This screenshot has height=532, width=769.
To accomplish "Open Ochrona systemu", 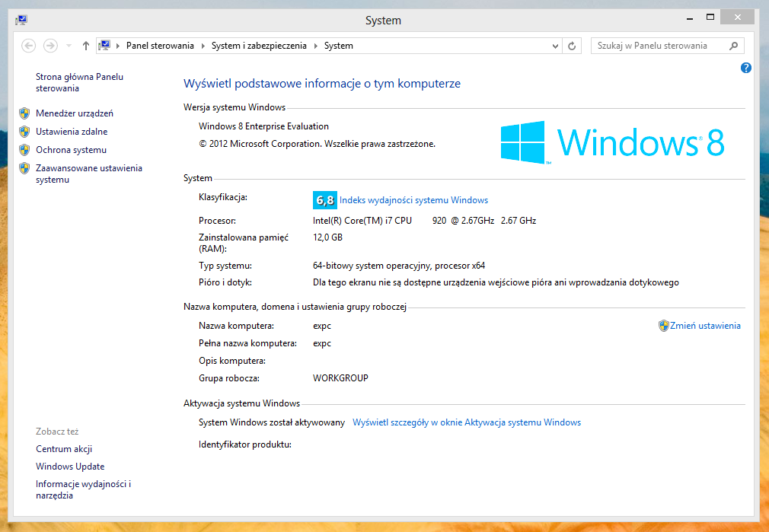I will [71, 149].
